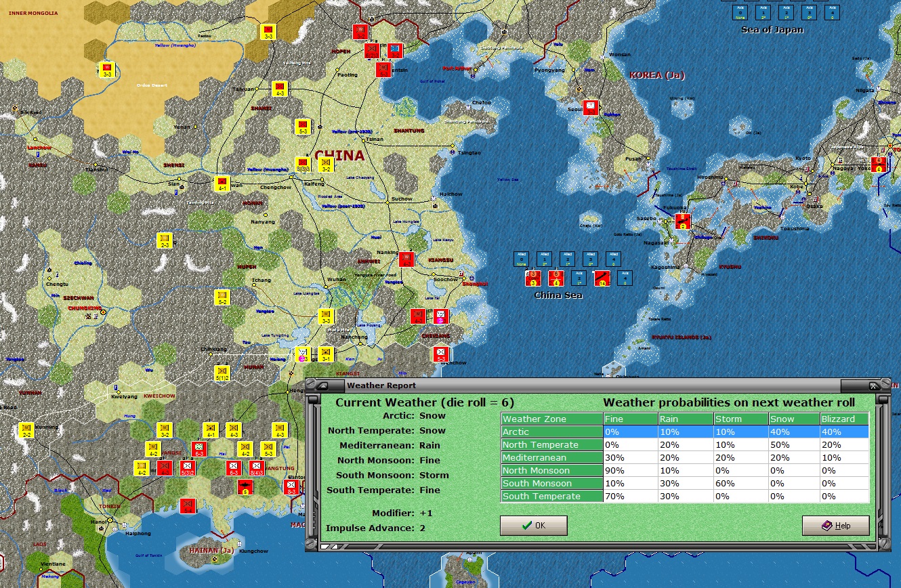Screen dimensions: 901x588
Task: Select the red unit at Nanking
Action: (406, 259)
